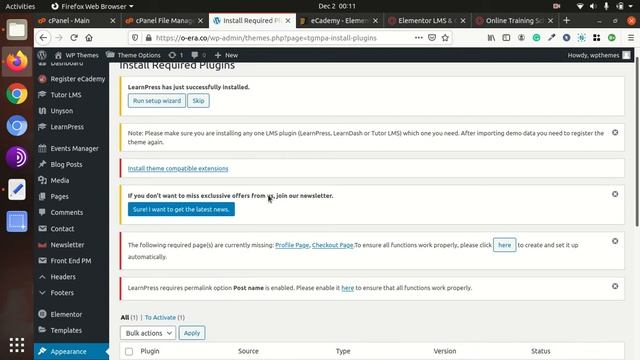Screen dimensions: 640x360
Task: Open Checkout Page link
Action: [332, 245]
